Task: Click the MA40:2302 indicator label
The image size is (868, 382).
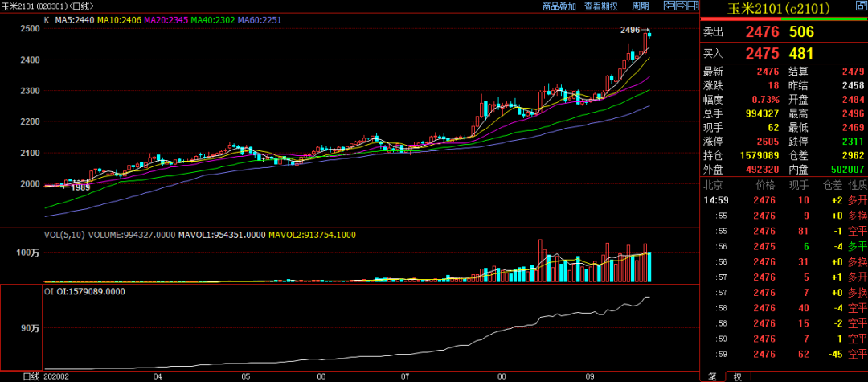Action: tap(212, 20)
